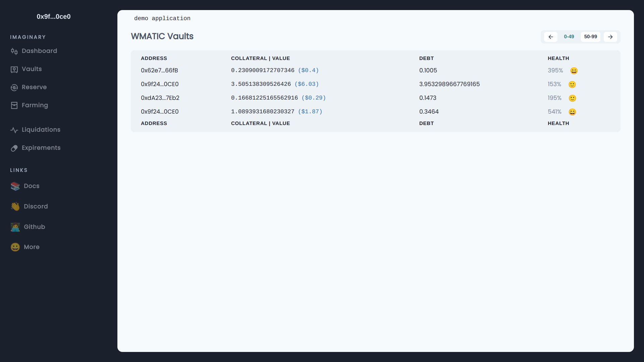This screenshot has height=362, width=644.
Task: Click address 0x62e7...66fB
Action: pos(159,70)
